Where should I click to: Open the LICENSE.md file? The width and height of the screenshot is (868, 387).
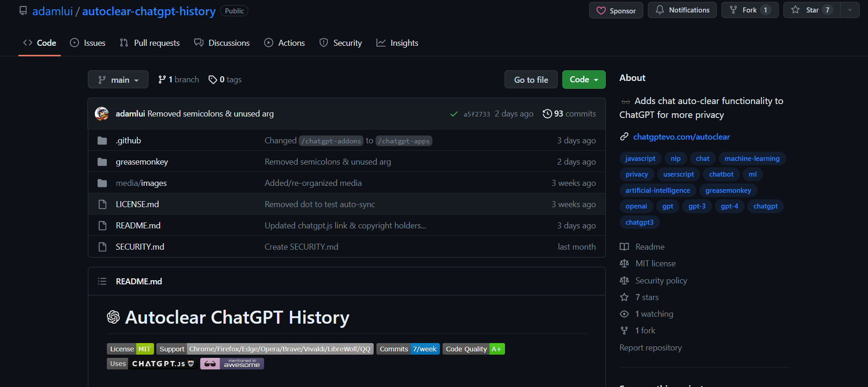click(137, 204)
